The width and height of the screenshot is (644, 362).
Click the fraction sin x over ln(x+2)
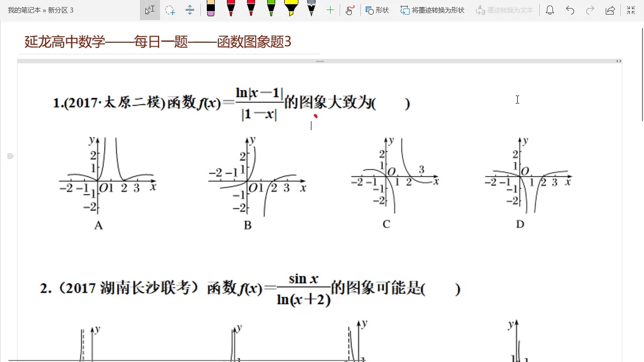304,290
